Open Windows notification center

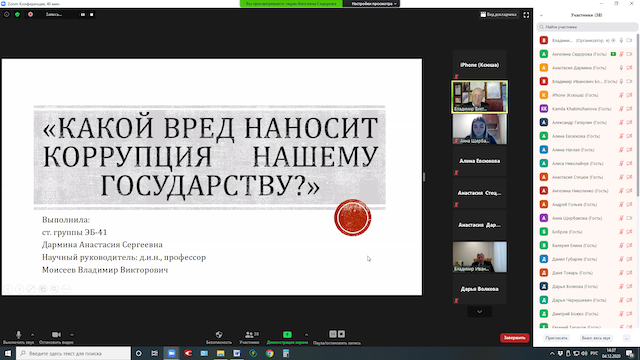click(631, 353)
